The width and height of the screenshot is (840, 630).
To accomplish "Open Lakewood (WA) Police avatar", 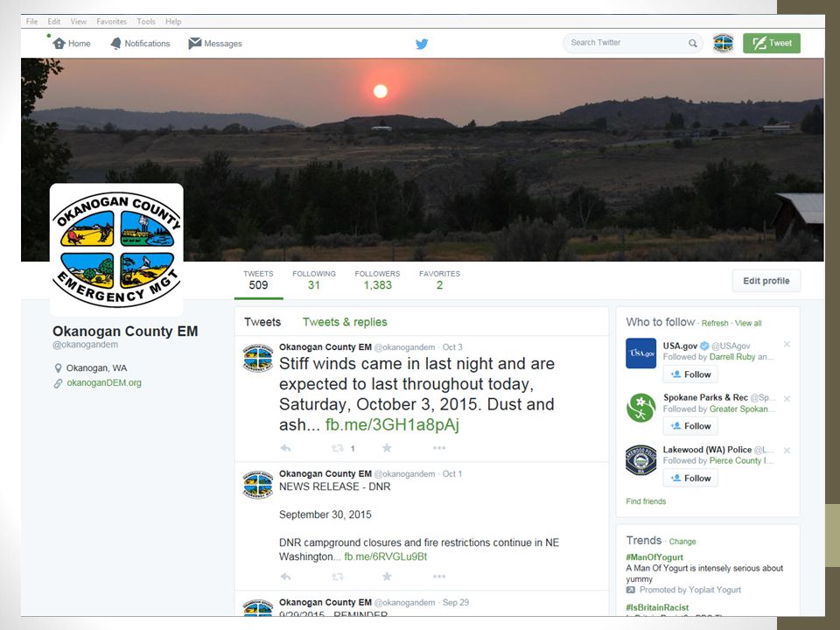I will tap(640, 460).
